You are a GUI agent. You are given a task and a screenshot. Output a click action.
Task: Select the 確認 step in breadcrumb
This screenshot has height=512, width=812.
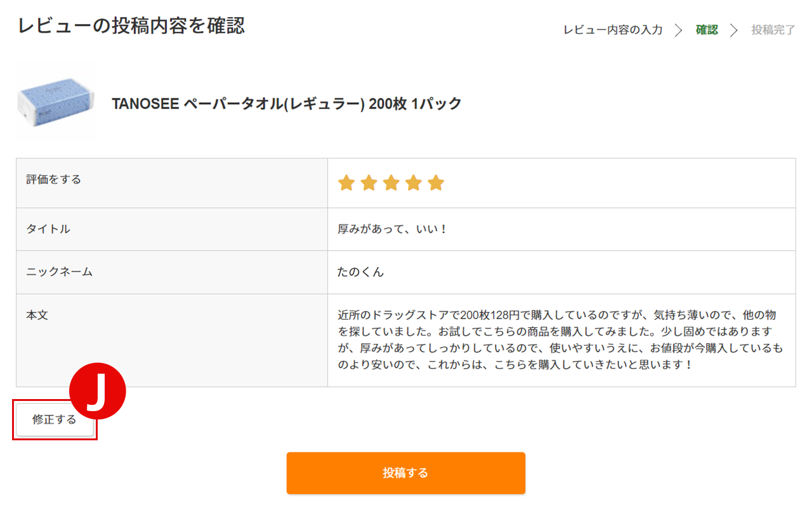[707, 30]
